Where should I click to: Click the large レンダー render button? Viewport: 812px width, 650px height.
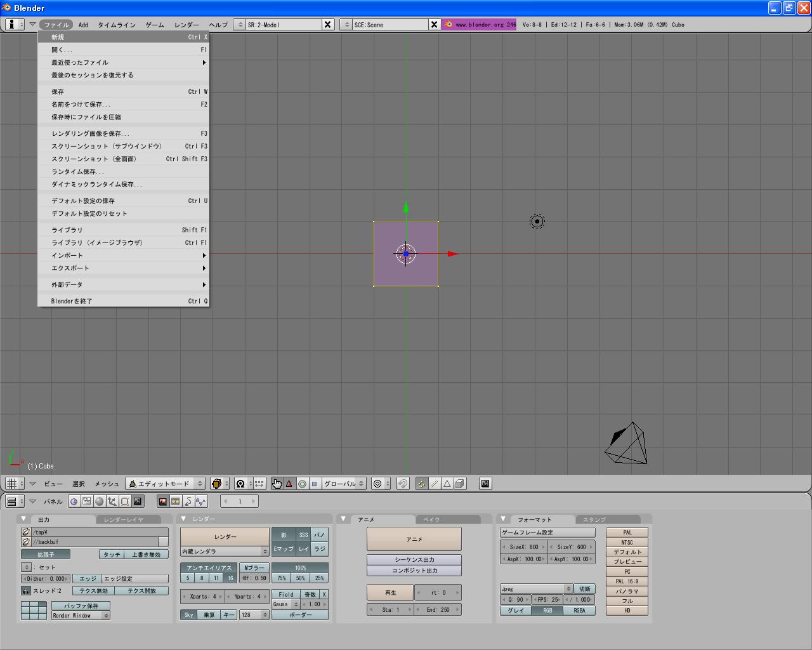(x=225, y=537)
